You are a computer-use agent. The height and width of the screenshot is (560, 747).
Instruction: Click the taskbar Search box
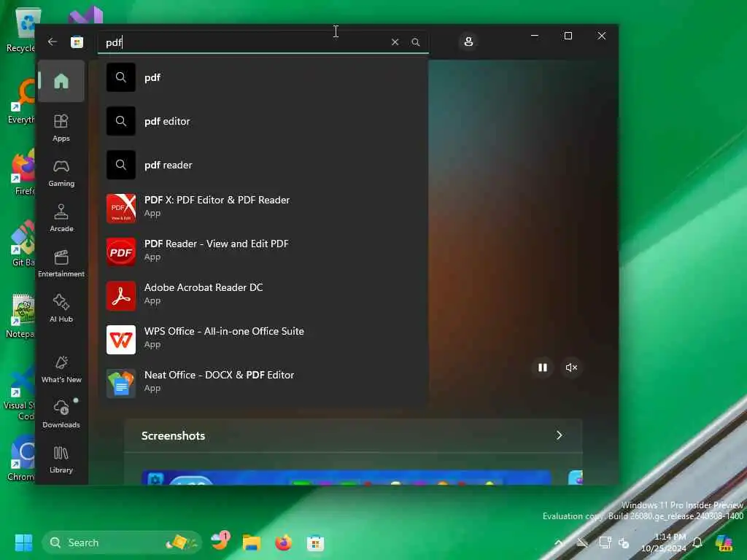click(122, 542)
